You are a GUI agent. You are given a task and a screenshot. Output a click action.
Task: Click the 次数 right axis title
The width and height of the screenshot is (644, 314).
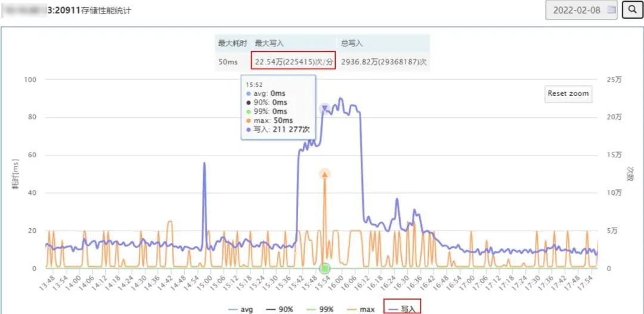pyautogui.click(x=630, y=174)
